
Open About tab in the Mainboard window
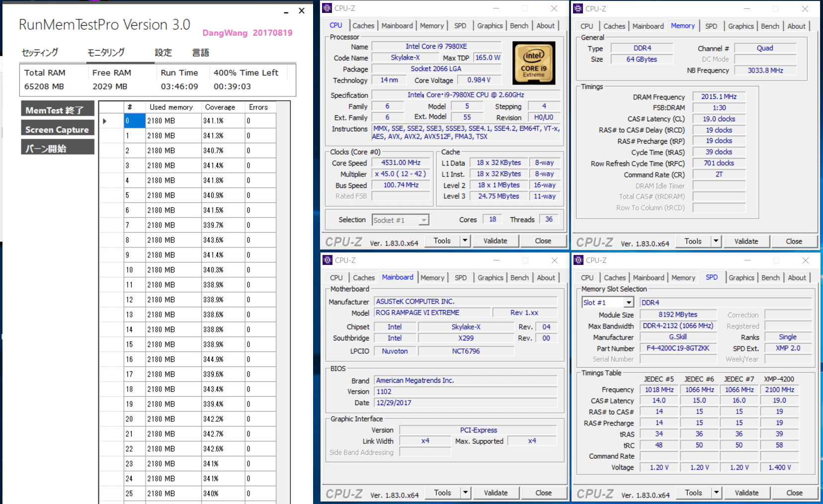point(546,277)
